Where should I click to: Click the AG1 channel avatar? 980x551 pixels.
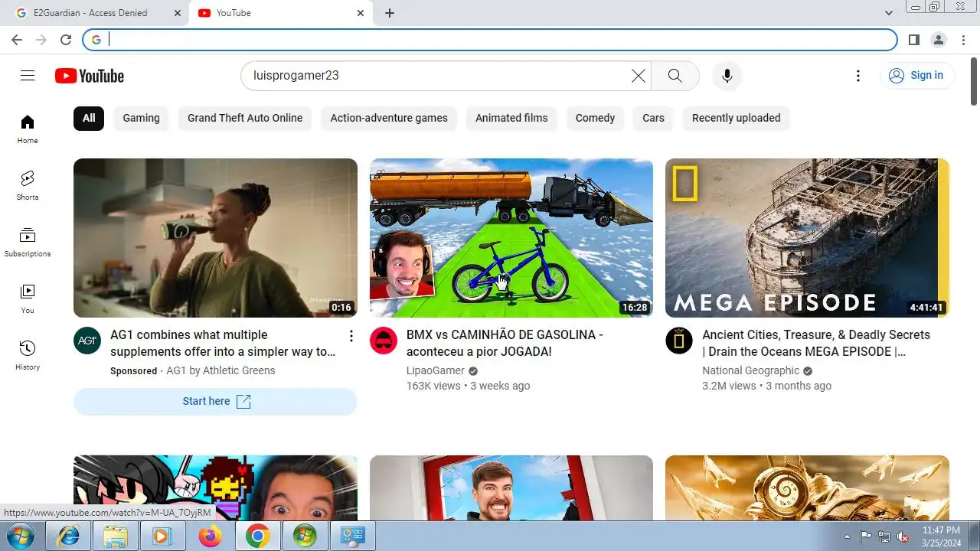click(x=87, y=341)
